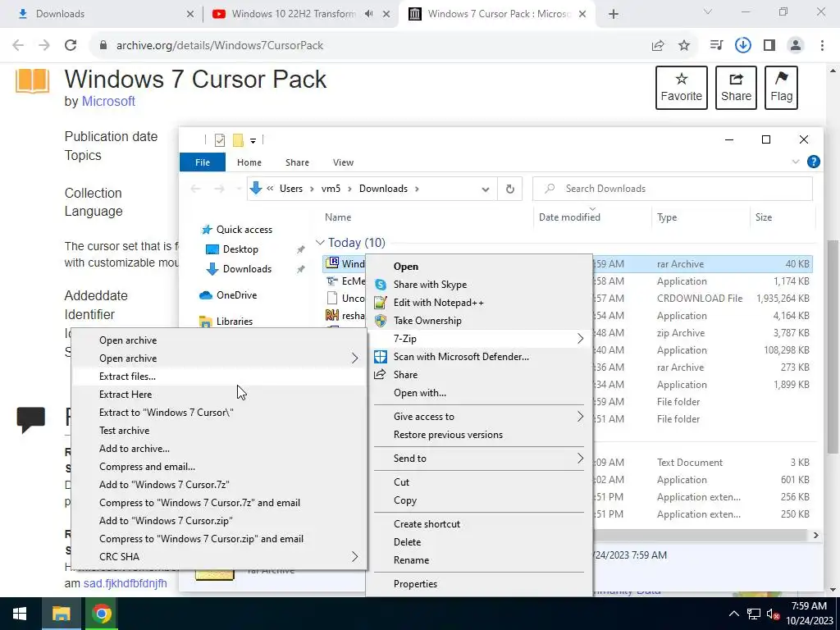Sort by Date modified column header
This screenshot has width=840, height=630.
569,217
